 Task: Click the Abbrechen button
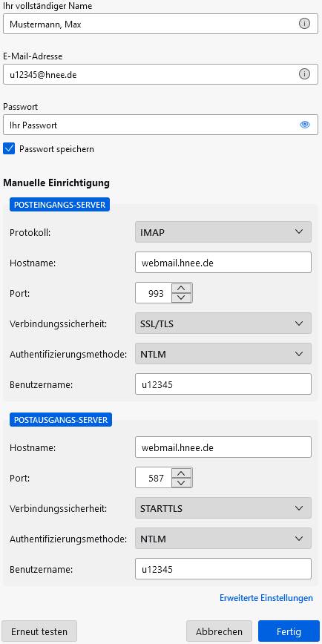pos(219,631)
